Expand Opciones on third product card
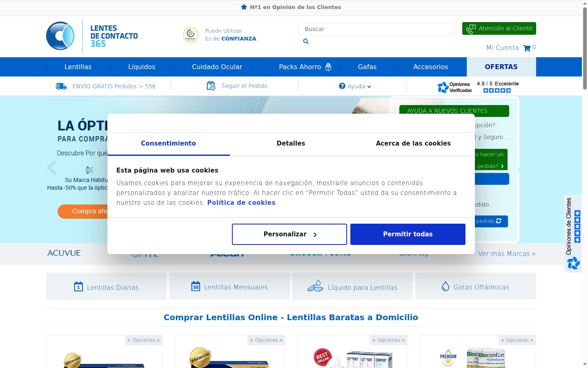Image resolution: width=588 pixels, height=368 pixels. coord(388,340)
